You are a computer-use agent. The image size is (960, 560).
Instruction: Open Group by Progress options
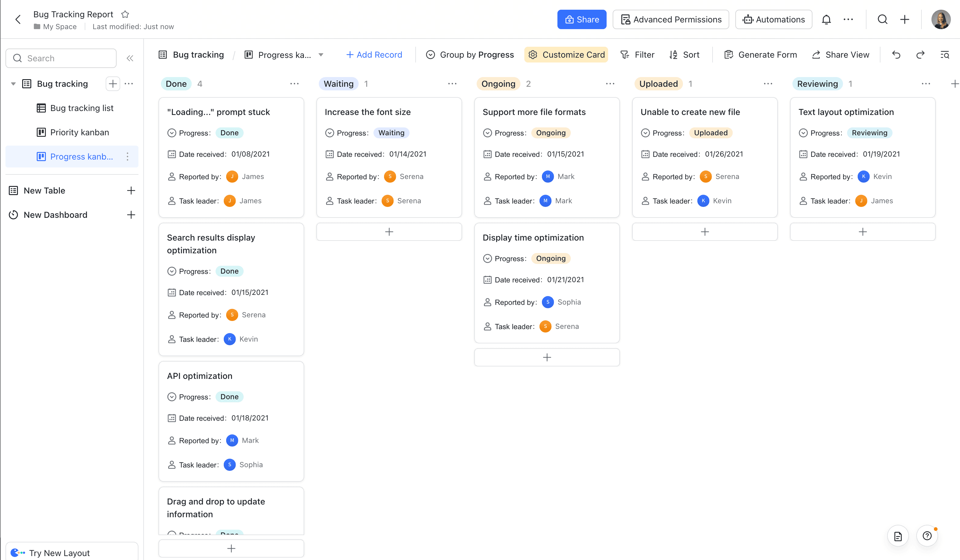[470, 55]
